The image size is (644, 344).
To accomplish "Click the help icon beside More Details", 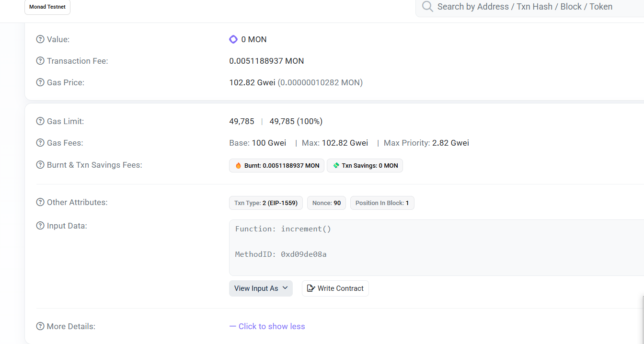I will click(40, 326).
